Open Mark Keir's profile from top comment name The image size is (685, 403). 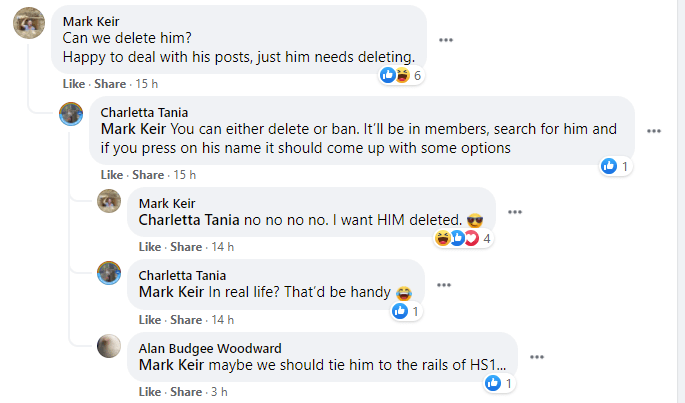(x=87, y=21)
